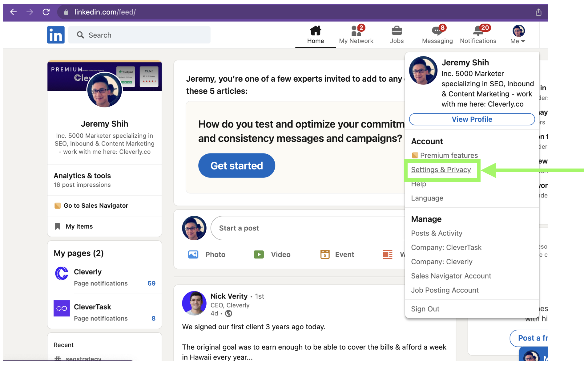Screen dimensions: 588x366
Task: Open My items bookmark
Action: point(79,226)
